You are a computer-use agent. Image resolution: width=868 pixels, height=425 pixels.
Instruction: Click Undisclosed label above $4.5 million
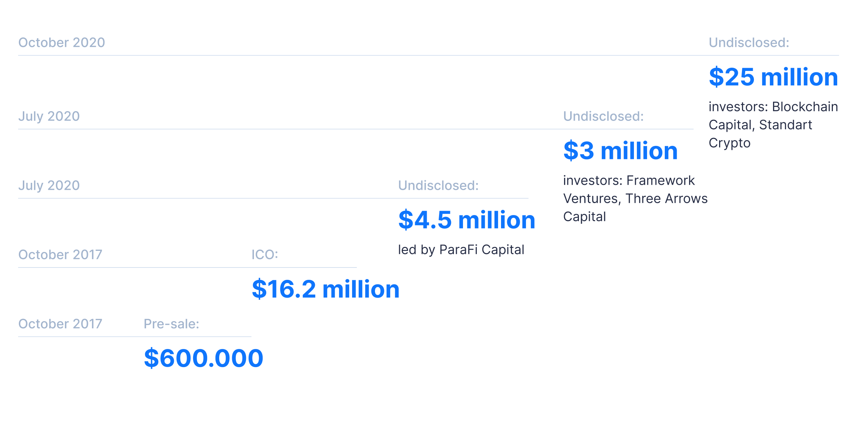(x=438, y=185)
